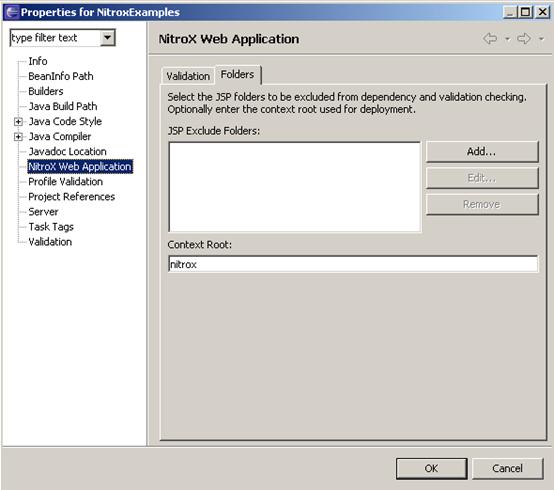Image resolution: width=554 pixels, height=490 pixels.
Task: Switch to the Validation tab
Action: pyautogui.click(x=188, y=76)
